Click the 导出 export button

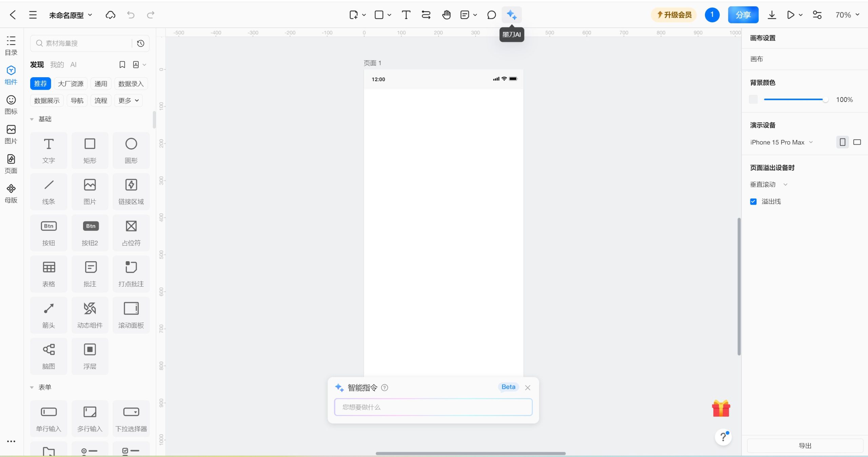coord(805,446)
